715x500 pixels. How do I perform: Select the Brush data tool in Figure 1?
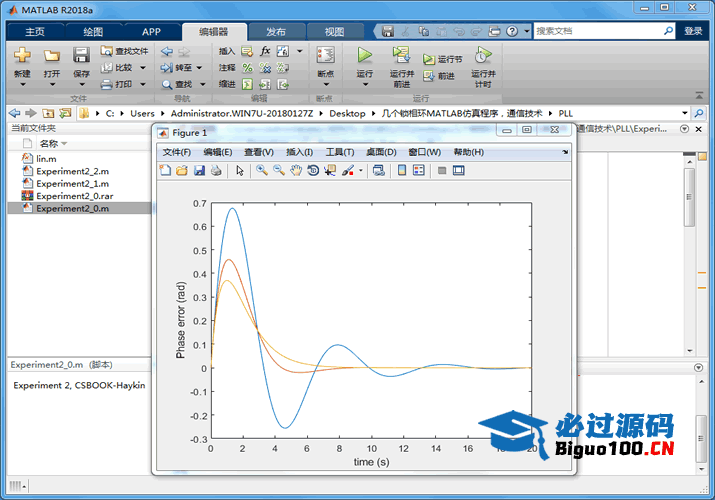coord(348,170)
